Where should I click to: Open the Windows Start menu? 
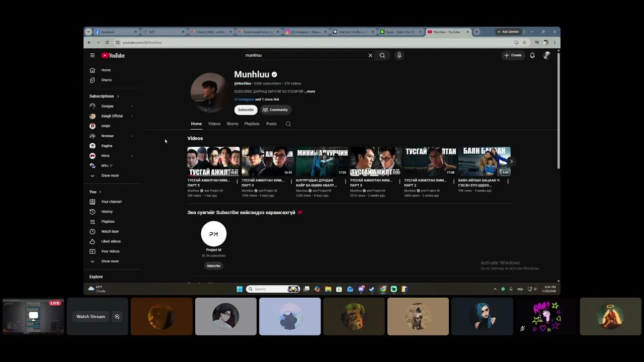[x=239, y=289]
